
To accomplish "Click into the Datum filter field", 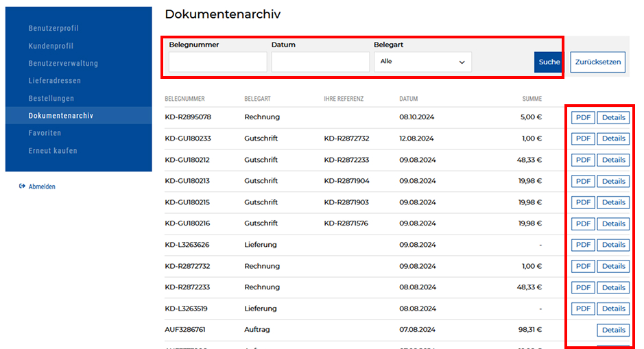I will coord(320,62).
